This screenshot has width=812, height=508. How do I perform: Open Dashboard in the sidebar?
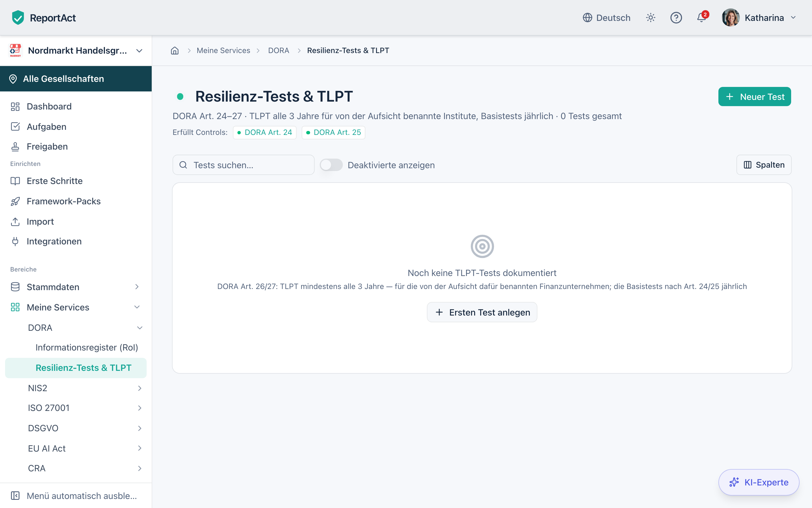76,106
